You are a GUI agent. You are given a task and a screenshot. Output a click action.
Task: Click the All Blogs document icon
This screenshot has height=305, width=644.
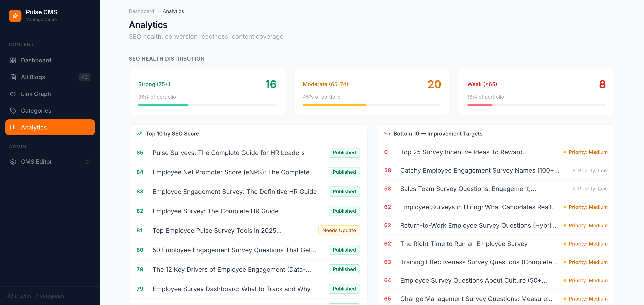(x=13, y=77)
